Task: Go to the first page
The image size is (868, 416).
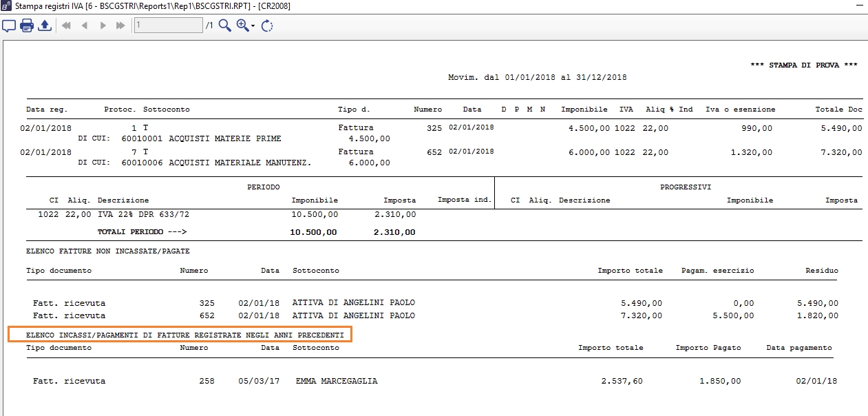Action: (x=67, y=26)
